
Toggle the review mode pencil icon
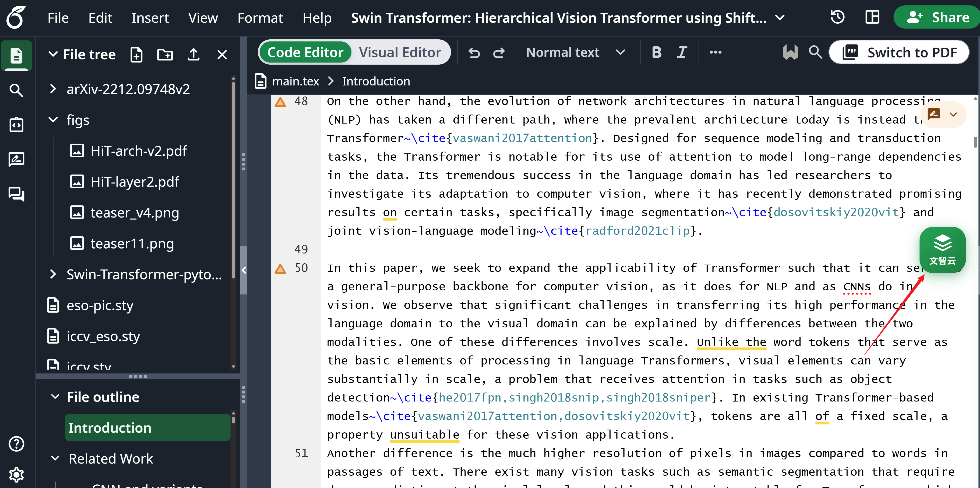(x=934, y=114)
